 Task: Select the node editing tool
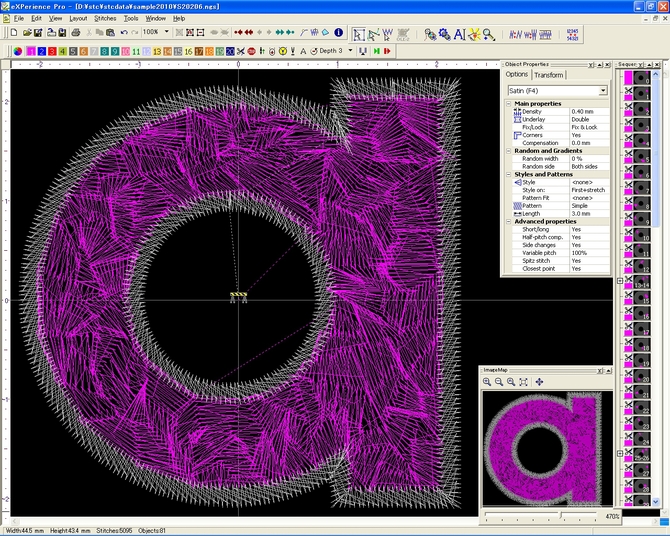[x=373, y=35]
